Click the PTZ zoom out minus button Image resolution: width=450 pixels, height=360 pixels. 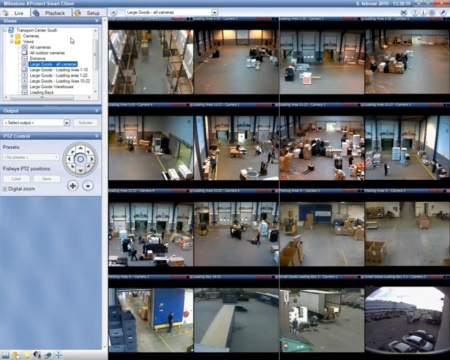tap(88, 186)
